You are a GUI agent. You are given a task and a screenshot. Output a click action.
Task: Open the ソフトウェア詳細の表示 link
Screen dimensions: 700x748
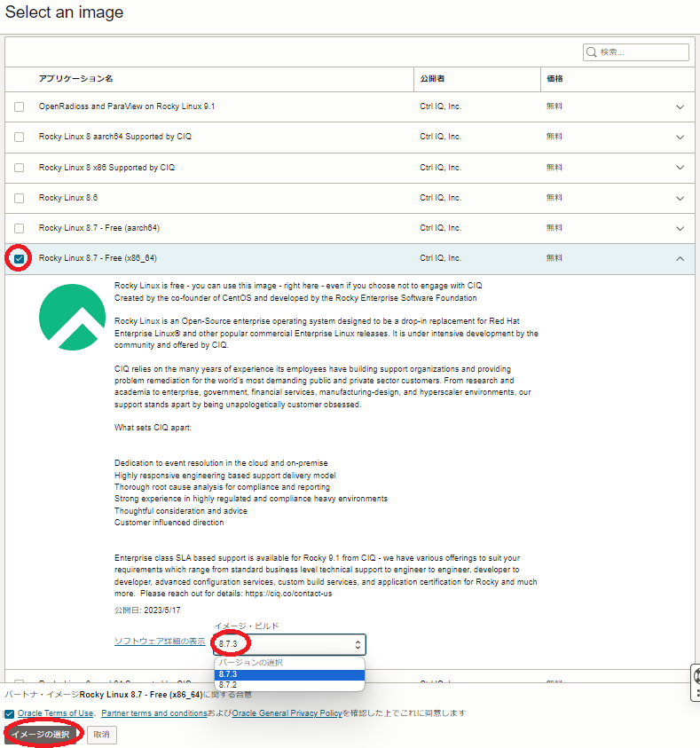(160, 642)
